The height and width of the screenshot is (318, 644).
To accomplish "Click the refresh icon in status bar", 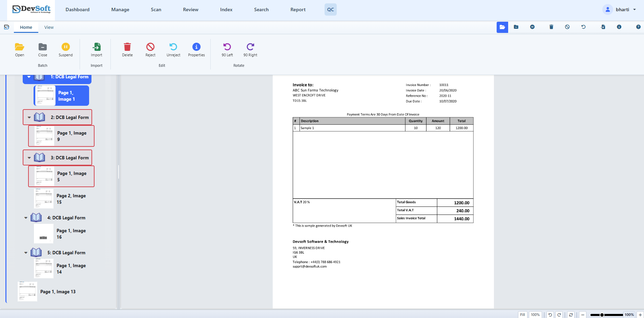I will click(571, 315).
